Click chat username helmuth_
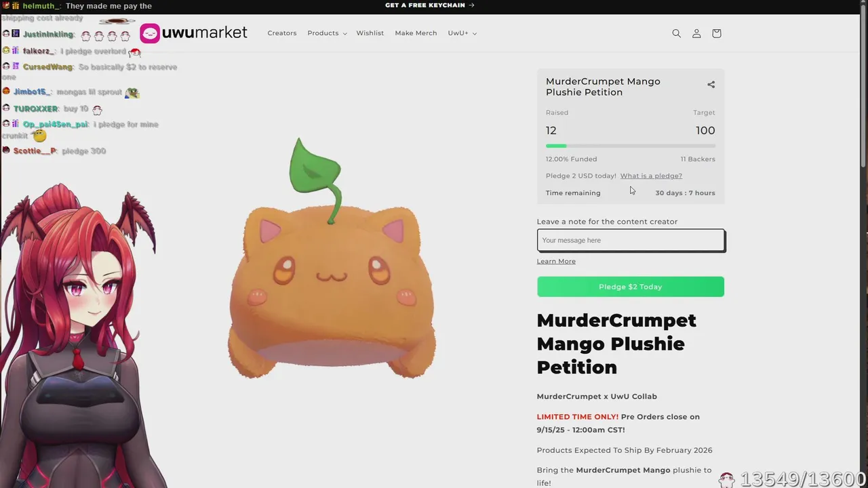The image size is (868, 488). coord(41,6)
